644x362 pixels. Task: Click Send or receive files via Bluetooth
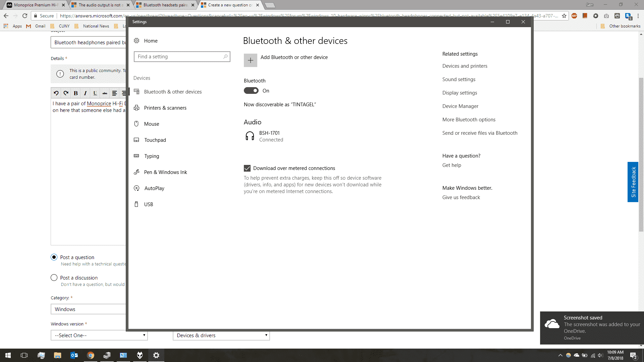[480, 133]
